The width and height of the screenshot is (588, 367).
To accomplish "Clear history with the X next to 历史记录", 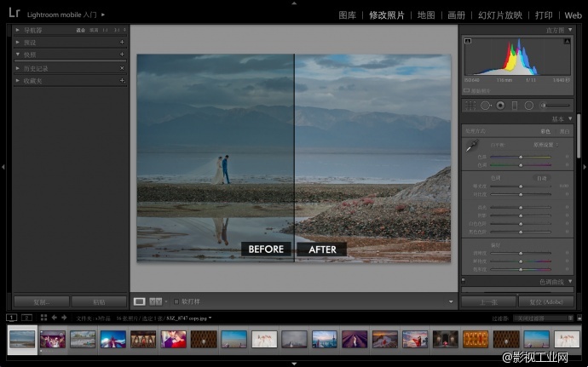I will tap(122, 67).
